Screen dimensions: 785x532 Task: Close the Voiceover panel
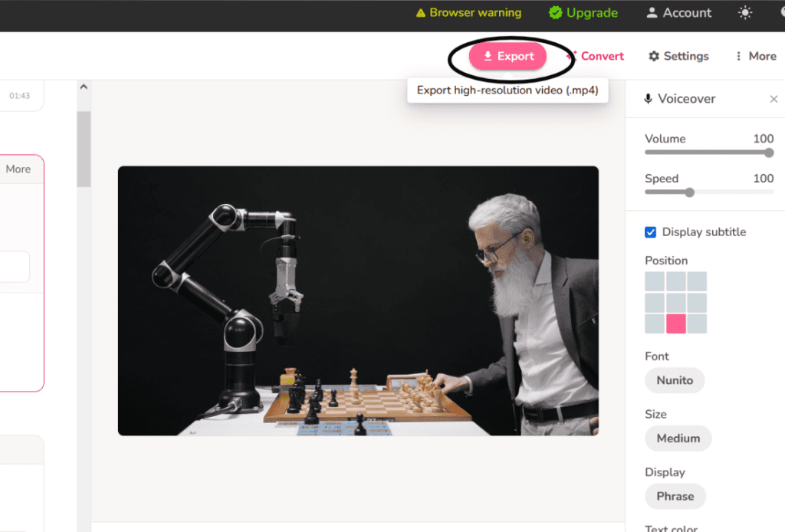(774, 99)
